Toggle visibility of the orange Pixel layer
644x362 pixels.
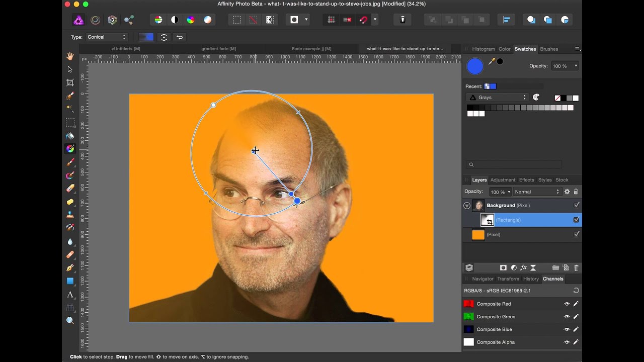(x=577, y=234)
